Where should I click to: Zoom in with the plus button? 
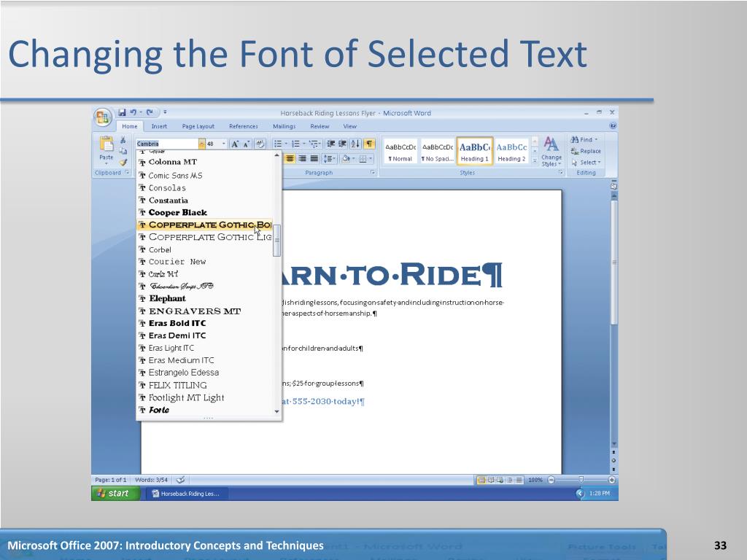tap(612, 480)
